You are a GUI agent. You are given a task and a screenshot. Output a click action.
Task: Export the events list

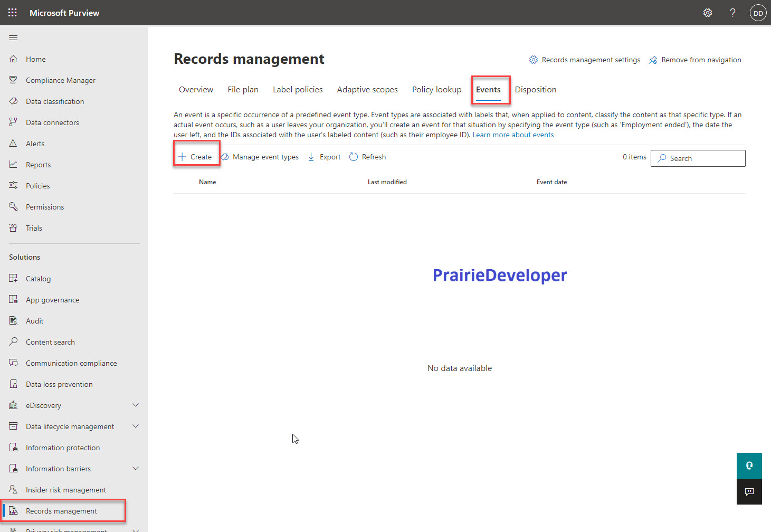[324, 157]
